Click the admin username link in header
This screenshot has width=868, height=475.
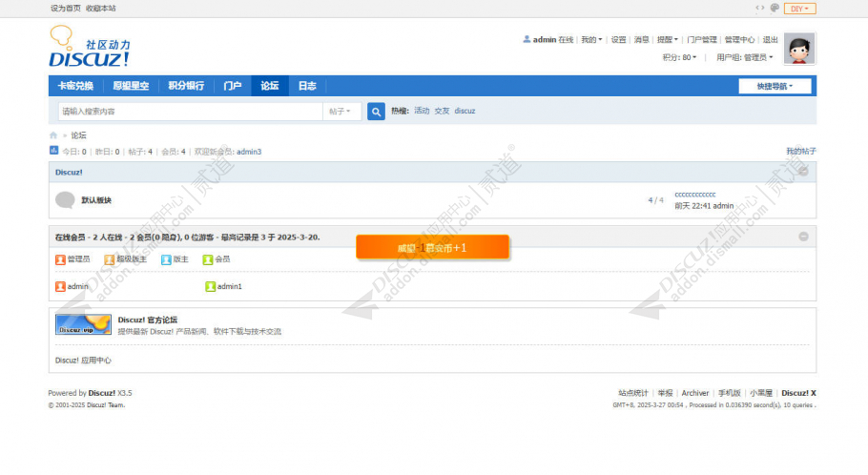click(545, 40)
